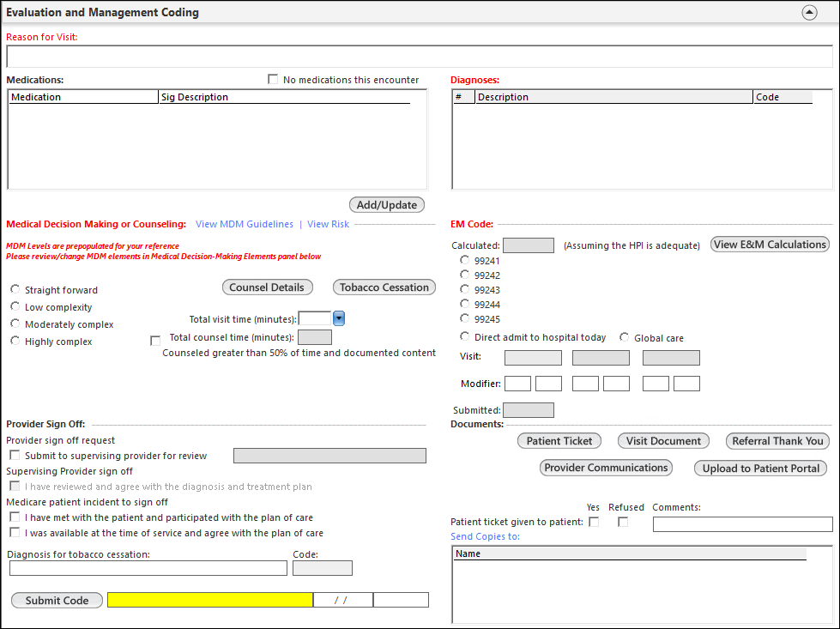Tick Yes for patient ticket given

pos(594,522)
